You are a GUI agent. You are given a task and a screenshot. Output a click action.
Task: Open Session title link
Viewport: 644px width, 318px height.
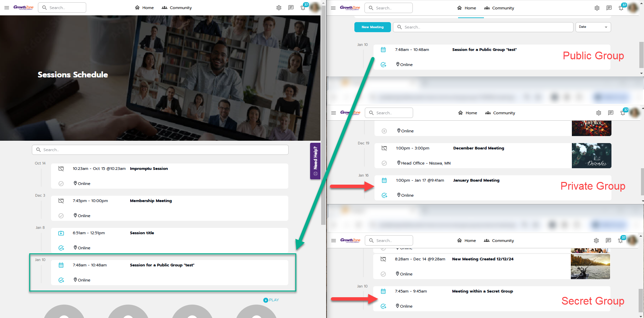pos(142,233)
